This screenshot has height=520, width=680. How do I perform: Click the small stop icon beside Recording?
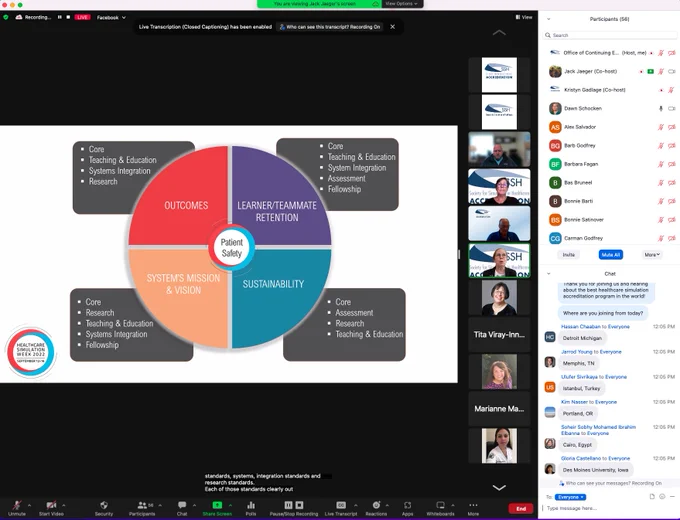tap(68, 17)
